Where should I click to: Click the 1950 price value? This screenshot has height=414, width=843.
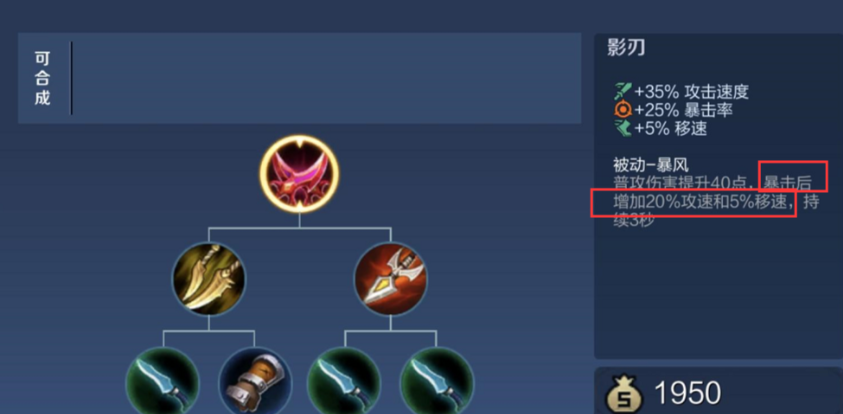pos(687,393)
